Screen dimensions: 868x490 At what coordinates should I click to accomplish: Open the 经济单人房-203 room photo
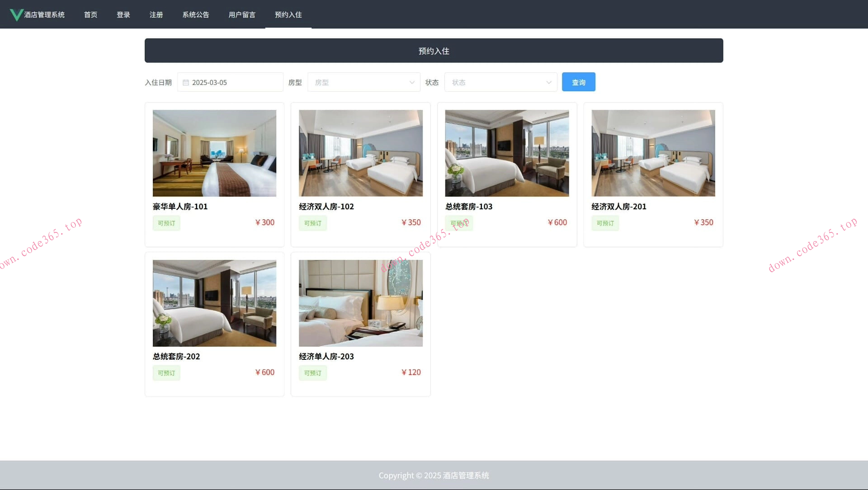coord(360,303)
